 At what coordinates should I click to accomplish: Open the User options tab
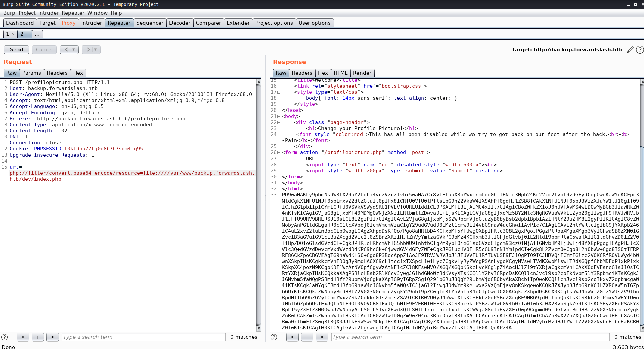[314, 23]
